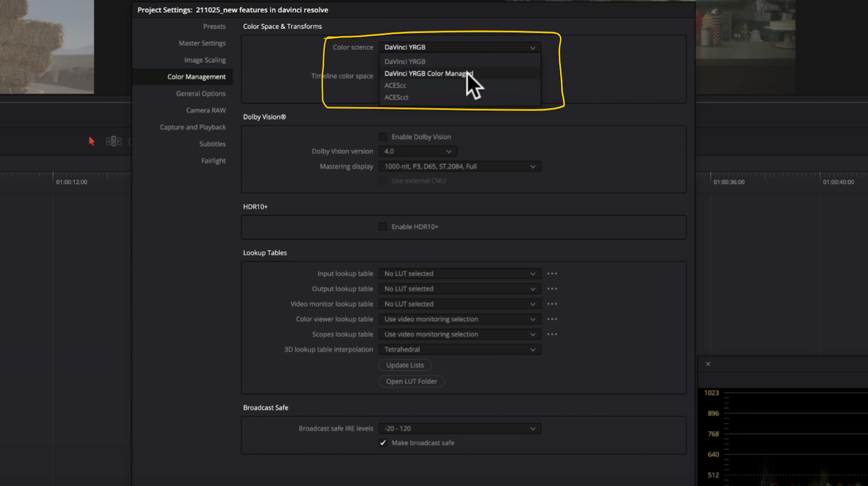Open options menu for Color viewer lookup table
This screenshot has height=486, width=868.
coord(552,319)
